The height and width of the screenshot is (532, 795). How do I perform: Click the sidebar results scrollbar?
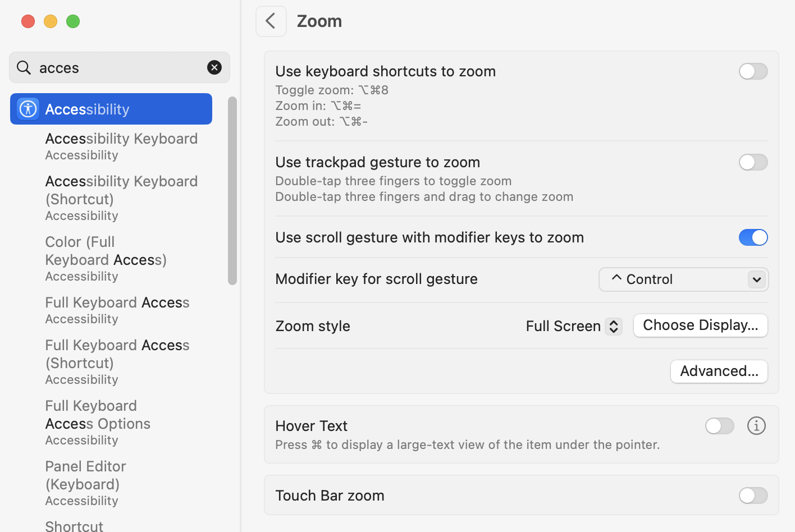pos(232,191)
